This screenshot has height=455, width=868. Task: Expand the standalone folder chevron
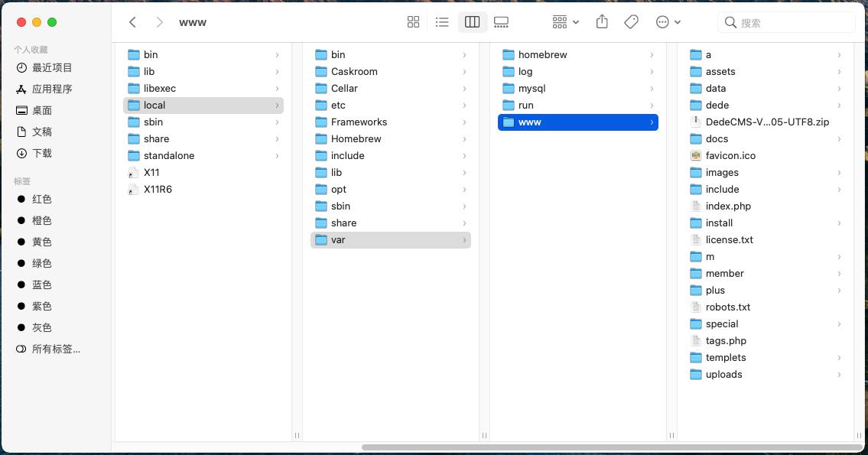278,156
